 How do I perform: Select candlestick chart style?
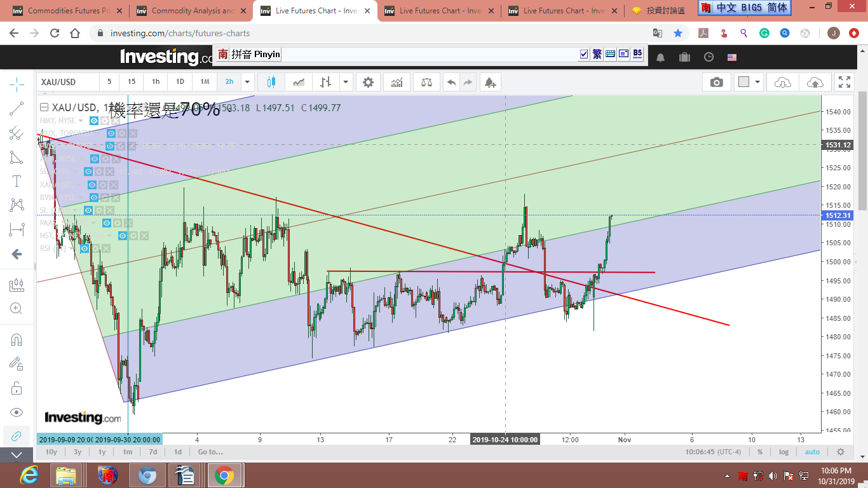(271, 82)
